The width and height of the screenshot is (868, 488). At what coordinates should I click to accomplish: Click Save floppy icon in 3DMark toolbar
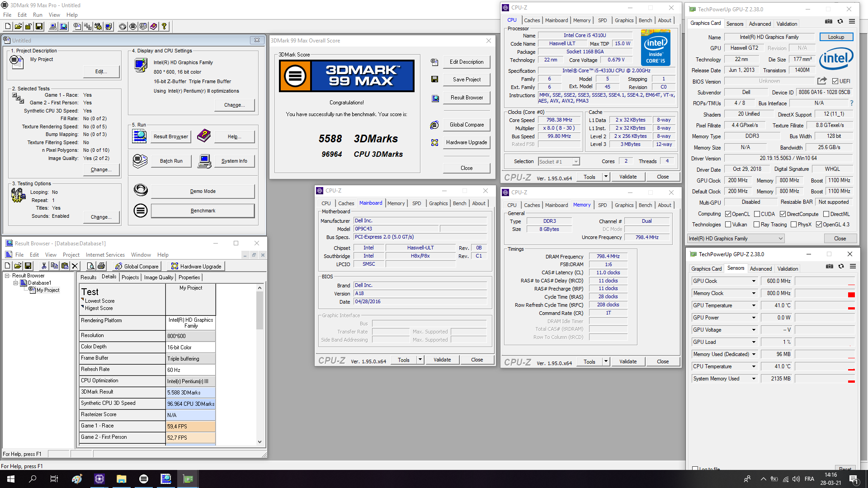coord(39,26)
